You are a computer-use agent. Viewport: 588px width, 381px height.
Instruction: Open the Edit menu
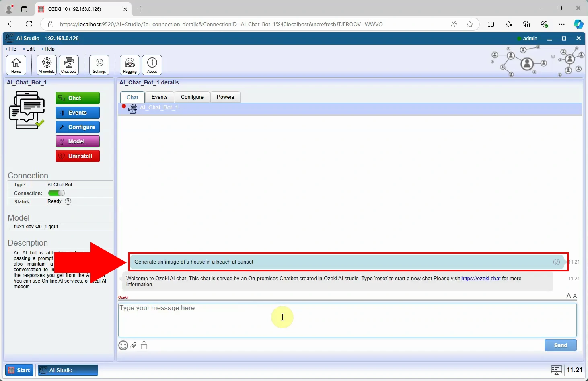tap(29, 49)
